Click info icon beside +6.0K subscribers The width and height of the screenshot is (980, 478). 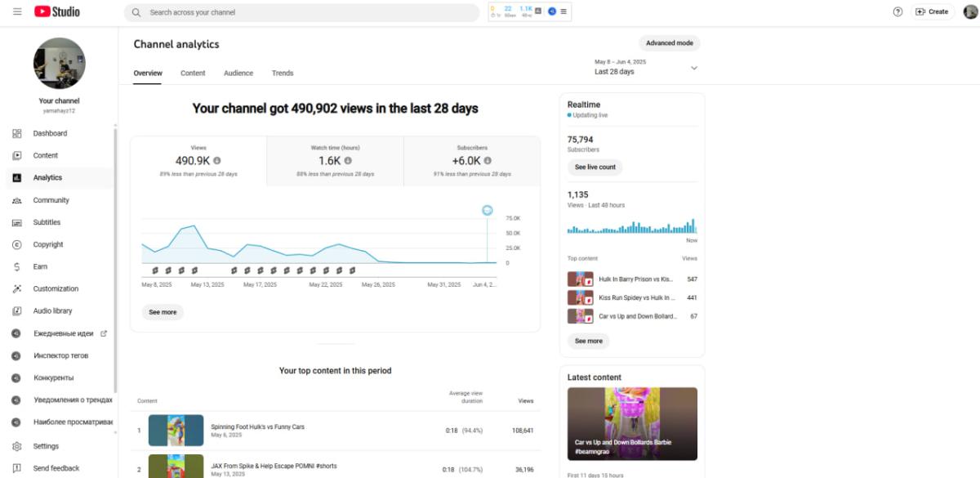tap(488, 161)
